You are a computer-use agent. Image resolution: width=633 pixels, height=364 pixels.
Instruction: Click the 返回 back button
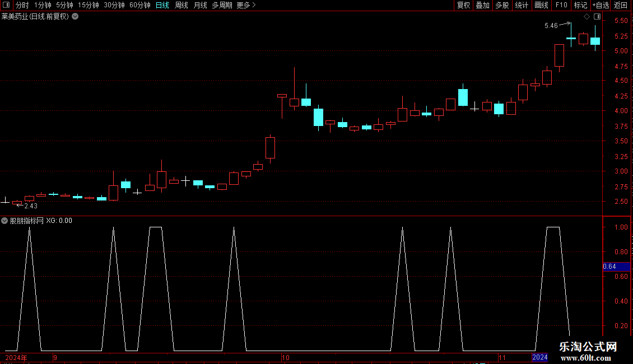(x=621, y=5)
